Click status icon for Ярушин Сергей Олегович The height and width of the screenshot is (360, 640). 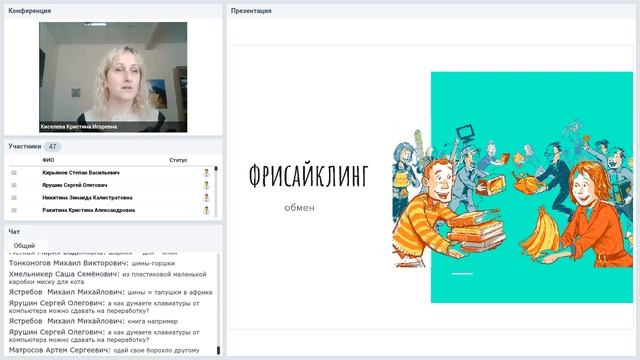tap(207, 185)
